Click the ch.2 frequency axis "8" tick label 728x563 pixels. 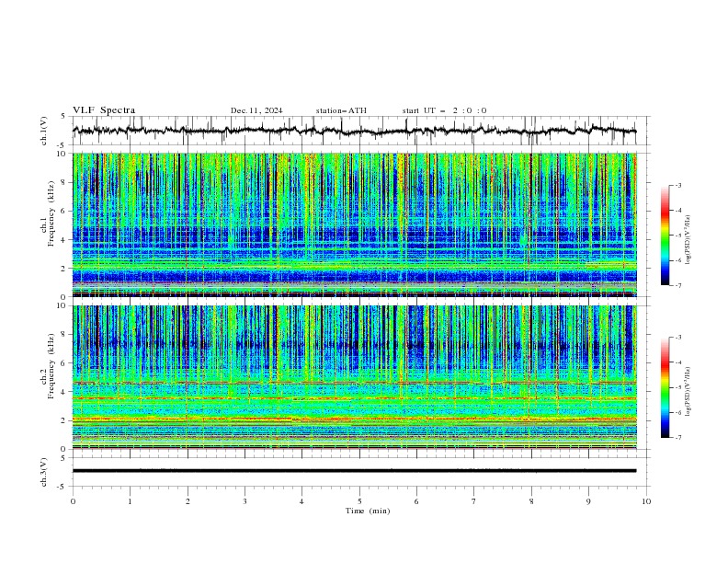click(64, 335)
